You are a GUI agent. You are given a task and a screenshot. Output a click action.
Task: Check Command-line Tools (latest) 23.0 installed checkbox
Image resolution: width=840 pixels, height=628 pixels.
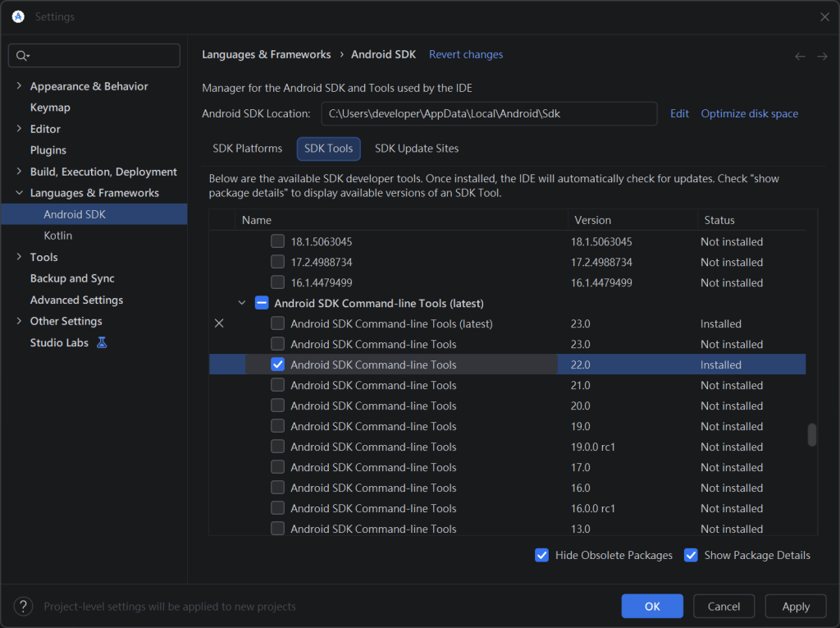(277, 323)
